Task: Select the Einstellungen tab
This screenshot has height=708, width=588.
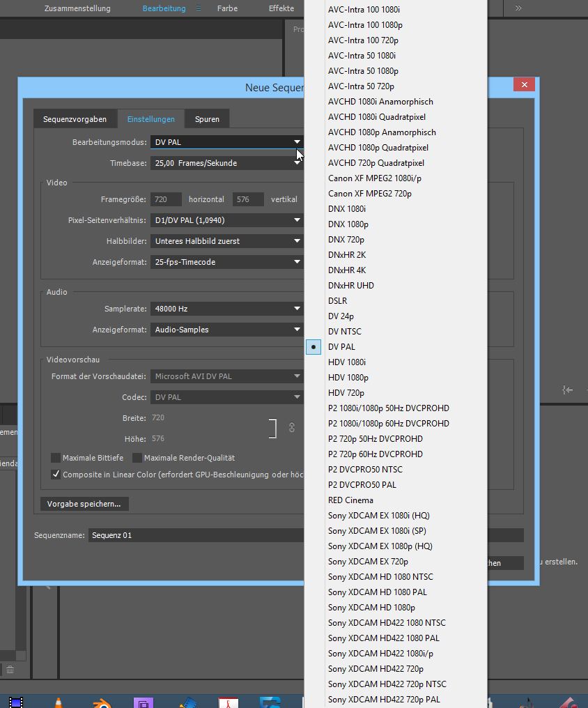Action: (x=150, y=119)
